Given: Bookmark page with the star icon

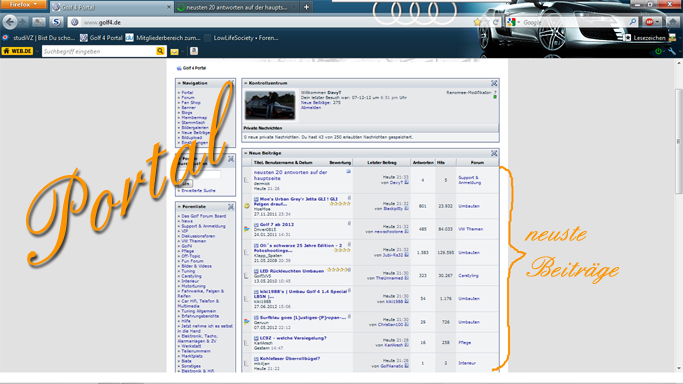Looking at the screenshot, I should pos(477,22).
